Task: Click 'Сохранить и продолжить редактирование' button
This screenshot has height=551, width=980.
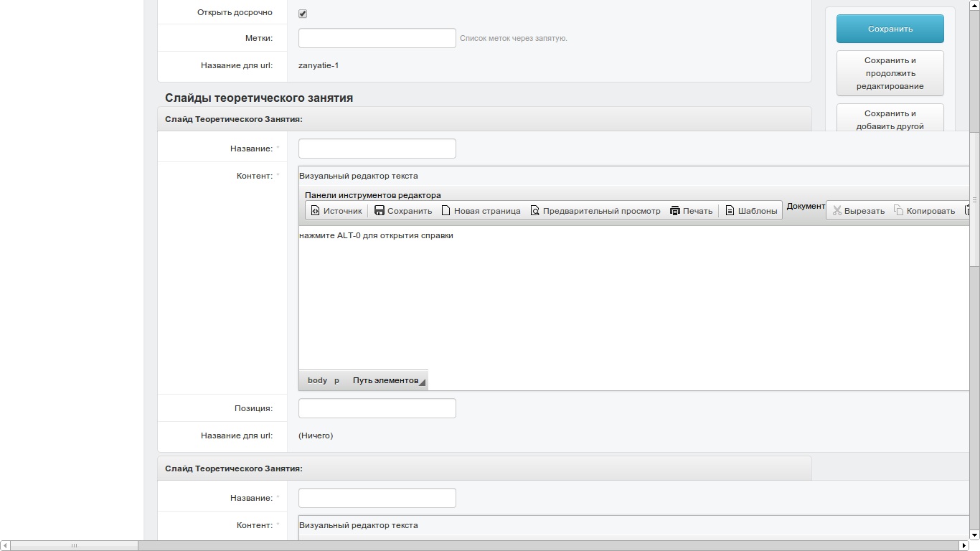Action: (x=890, y=73)
